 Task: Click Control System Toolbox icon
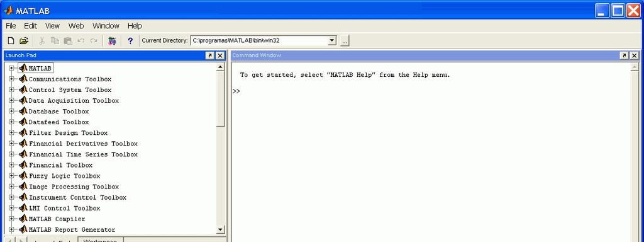23,89
